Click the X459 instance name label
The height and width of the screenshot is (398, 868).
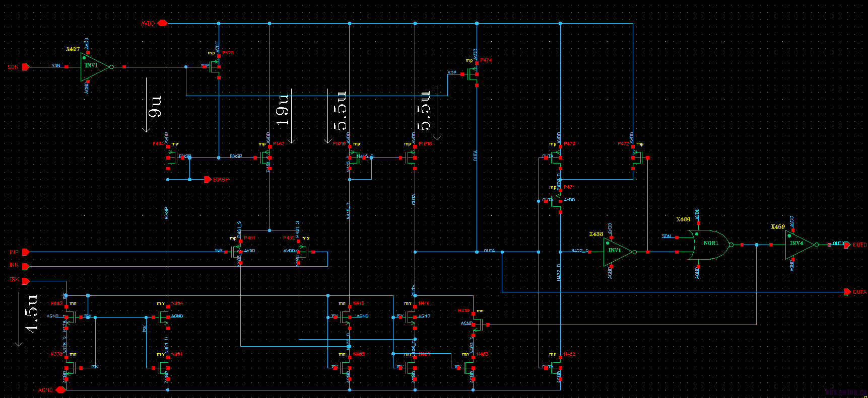coord(778,226)
